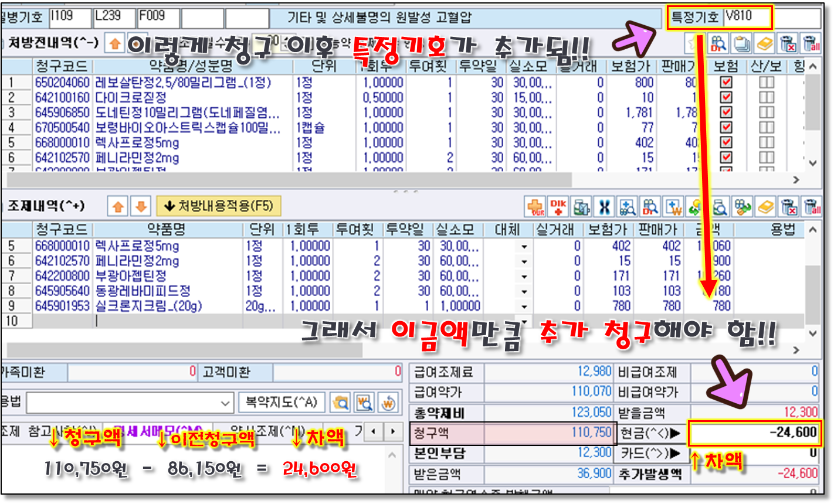Click the 처방내용적용(F5) button
Screen dimensions: 834x504
[219, 206]
